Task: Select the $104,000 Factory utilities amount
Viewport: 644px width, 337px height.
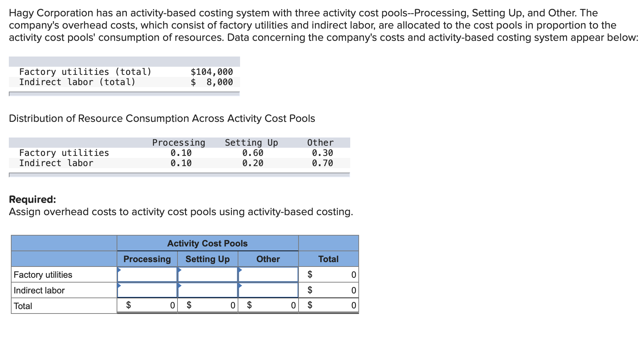Action: 211,72
